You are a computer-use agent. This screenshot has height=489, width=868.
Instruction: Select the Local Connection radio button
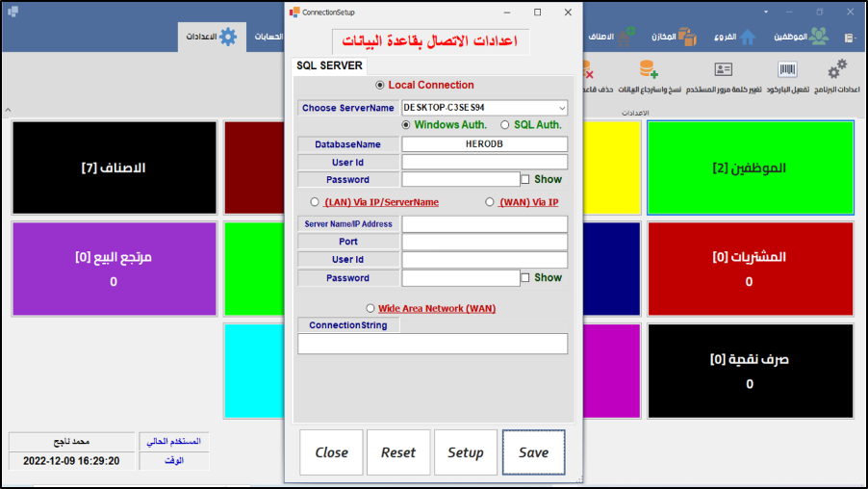click(380, 85)
